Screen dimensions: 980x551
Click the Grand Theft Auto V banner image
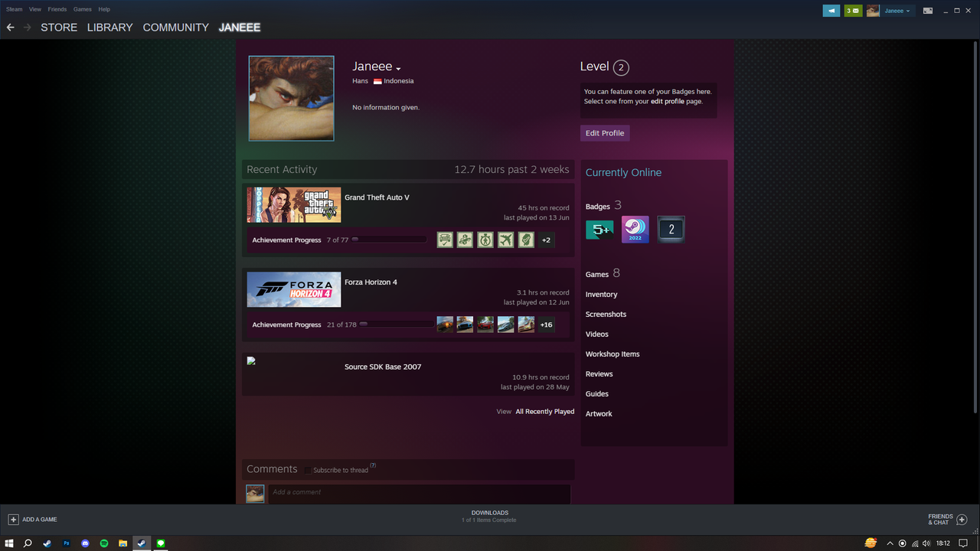point(294,205)
